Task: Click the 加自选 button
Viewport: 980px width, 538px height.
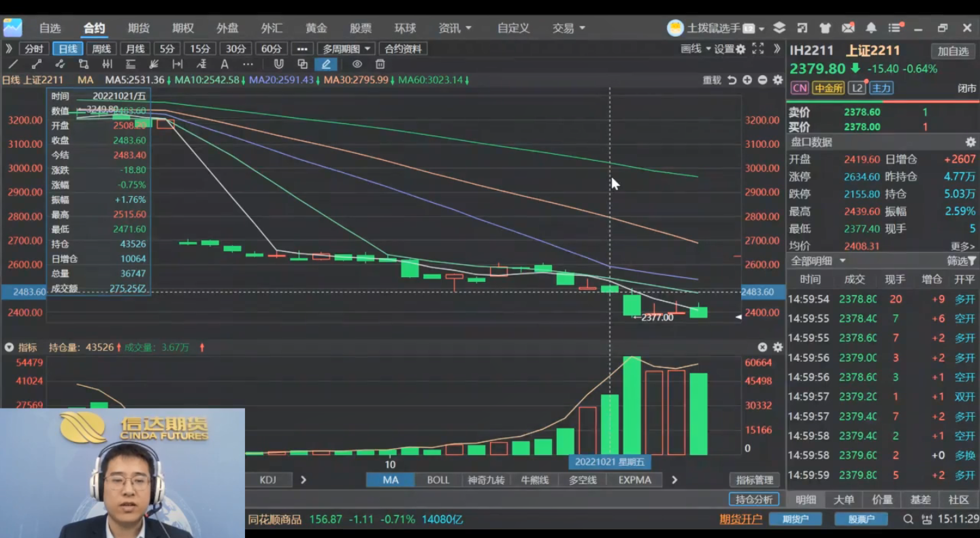Action: [x=953, y=51]
